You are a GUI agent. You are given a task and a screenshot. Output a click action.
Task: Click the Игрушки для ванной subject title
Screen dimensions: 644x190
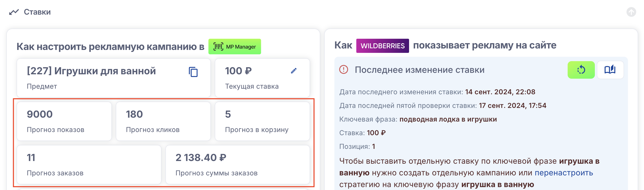pyautogui.click(x=91, y=71)
